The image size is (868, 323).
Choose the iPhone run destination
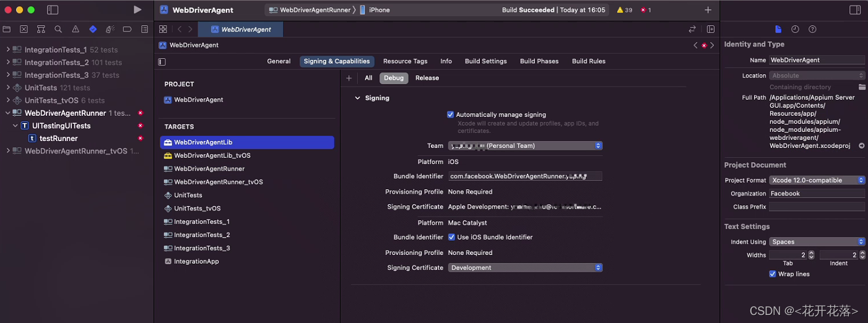(375, 10)
